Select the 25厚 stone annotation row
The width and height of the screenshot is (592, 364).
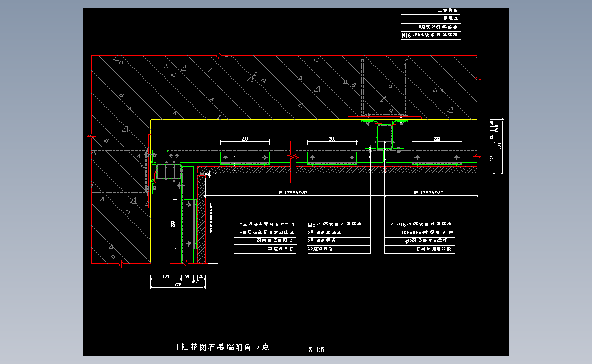(x=281, y=249)
